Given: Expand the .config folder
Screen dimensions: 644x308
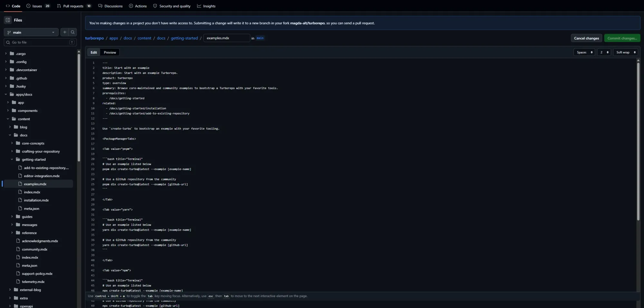Looking at the screenshot, I should click(6, 61).
